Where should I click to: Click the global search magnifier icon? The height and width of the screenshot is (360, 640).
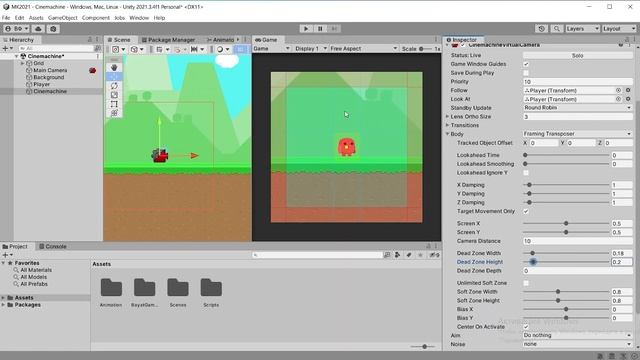[556, 29]
